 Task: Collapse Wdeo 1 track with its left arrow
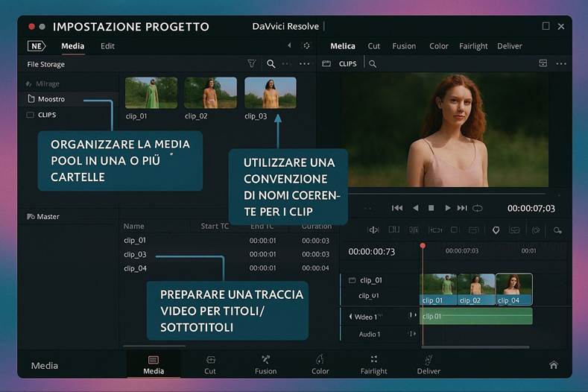pyautogui.click(x=350, y=317)
